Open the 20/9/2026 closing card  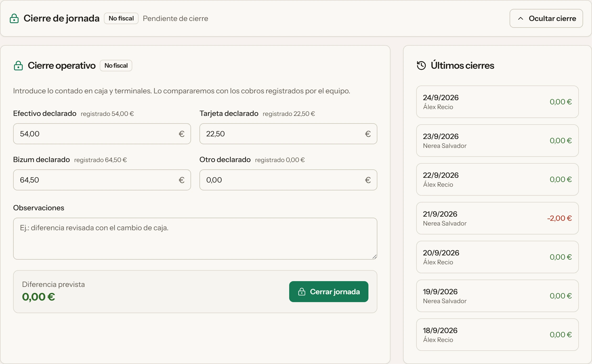[498, 257]
